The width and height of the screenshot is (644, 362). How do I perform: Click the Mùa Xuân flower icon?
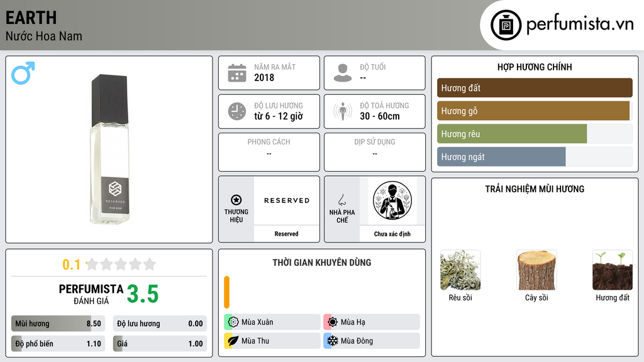(233, 322)
